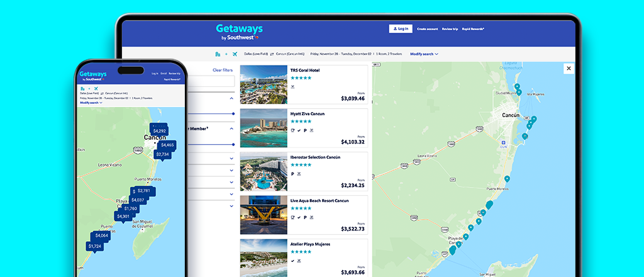Open Rapid Rewards link on tablet header
This screenshot has width=644, height=277.
(x=473, y=29)
